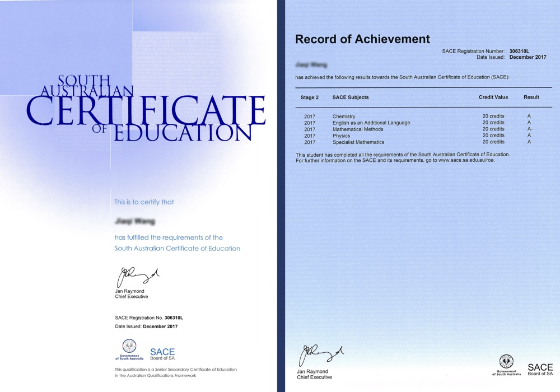Click the Stage 2 column header
Viewport: 560px width, 392px height.
tap(310, 97)
